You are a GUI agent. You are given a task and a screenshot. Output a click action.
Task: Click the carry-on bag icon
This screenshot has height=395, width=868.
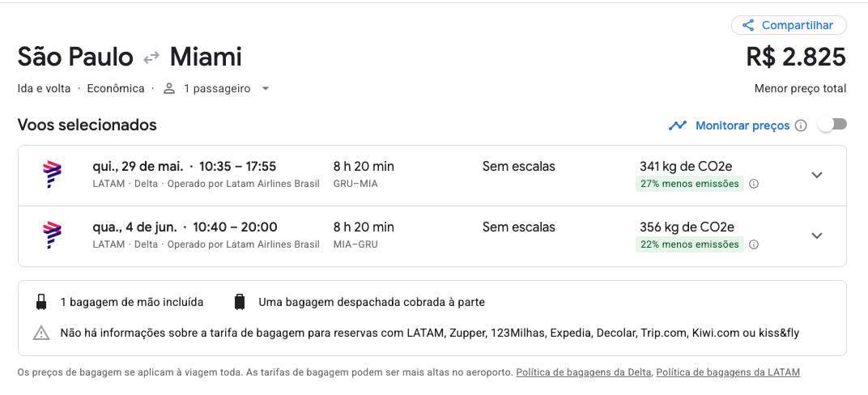pos(41,302)
